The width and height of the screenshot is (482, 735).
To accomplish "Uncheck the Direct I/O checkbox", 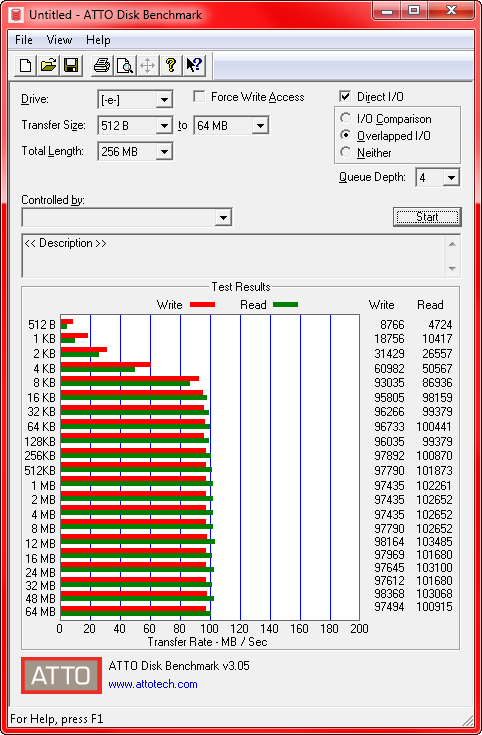I will point(345,97).
